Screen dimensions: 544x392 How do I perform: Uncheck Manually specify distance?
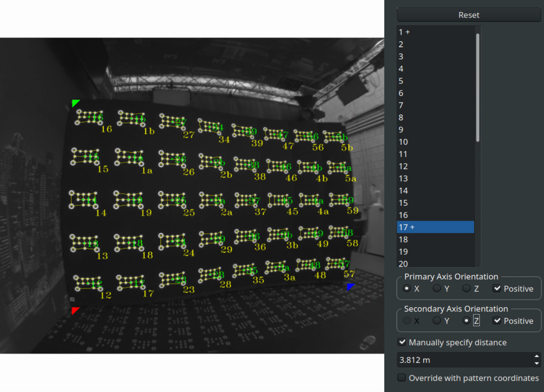402,342
